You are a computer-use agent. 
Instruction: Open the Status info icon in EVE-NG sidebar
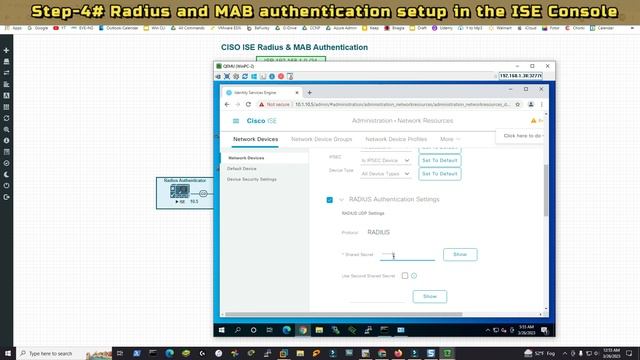6,140
